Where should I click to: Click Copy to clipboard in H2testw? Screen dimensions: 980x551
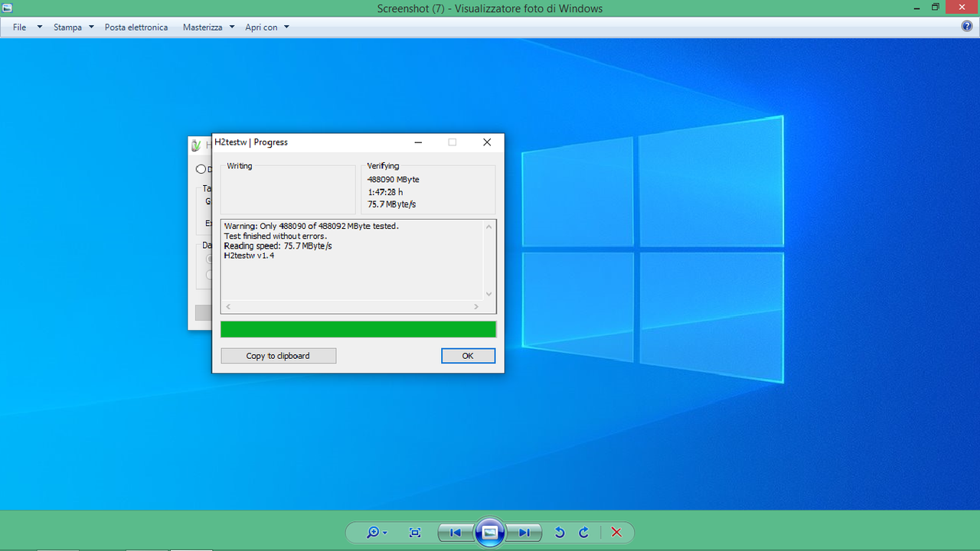click(x=278, y=356)
